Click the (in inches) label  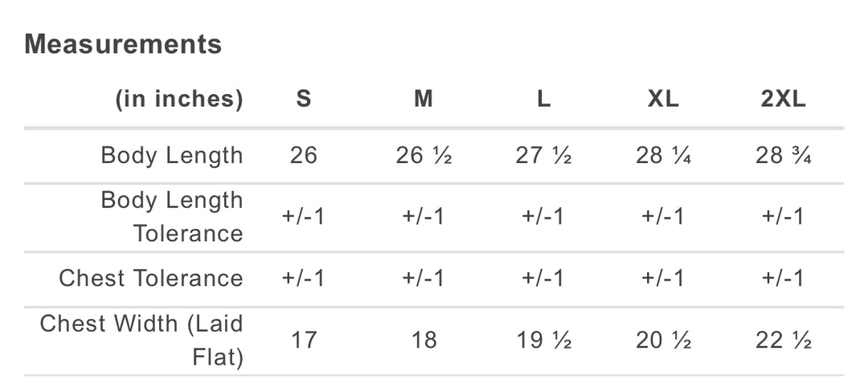pyautogui.click(x=178, y=100)
